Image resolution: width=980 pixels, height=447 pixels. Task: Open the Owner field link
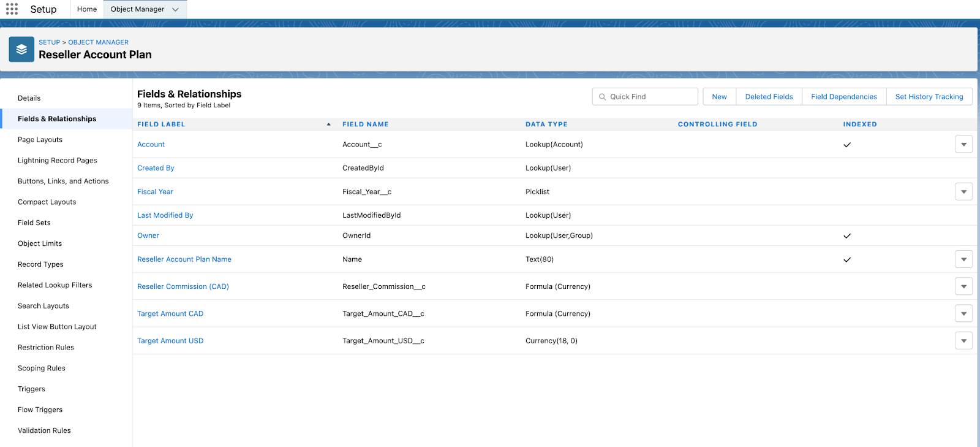[148, 235]
